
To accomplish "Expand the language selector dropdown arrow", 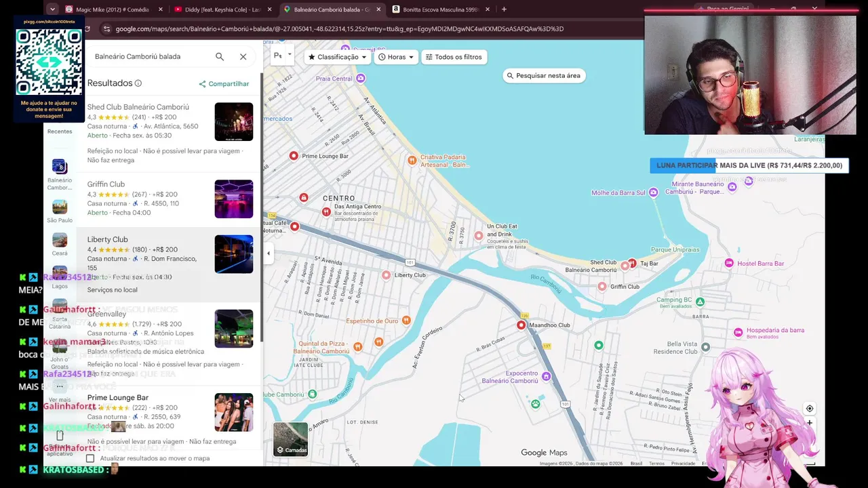I will tap(290, 54).
